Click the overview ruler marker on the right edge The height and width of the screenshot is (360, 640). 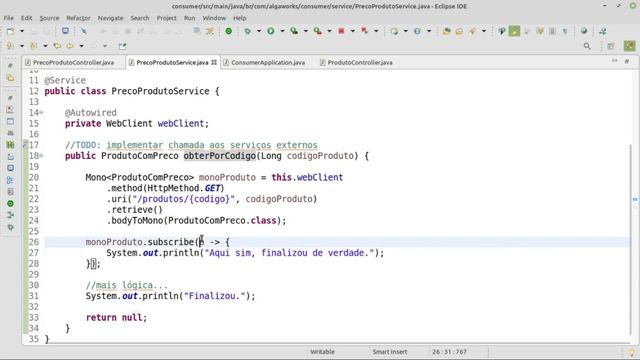click(635, 199)
